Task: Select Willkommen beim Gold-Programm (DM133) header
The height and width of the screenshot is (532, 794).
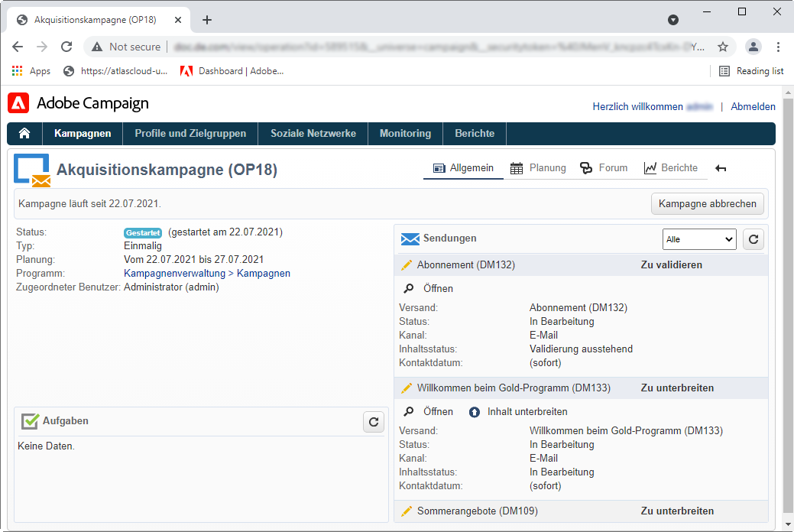Action: pos(582,388)
